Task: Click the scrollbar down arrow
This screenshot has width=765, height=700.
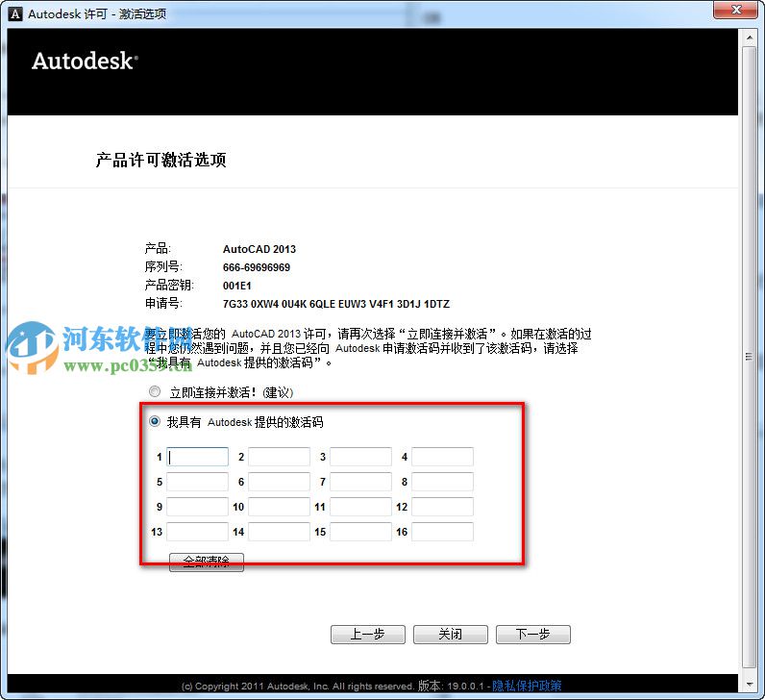Action: tap(750, 685)
